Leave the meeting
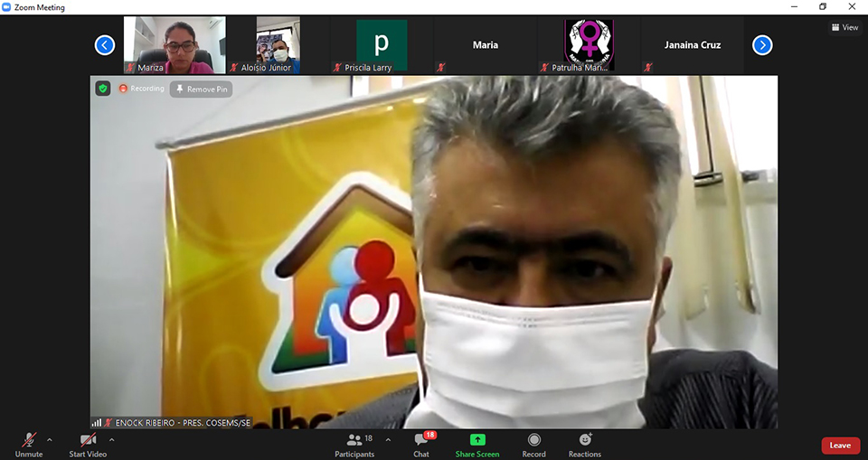868x460 pixels. pyautogui.click(x=840, y=446)
